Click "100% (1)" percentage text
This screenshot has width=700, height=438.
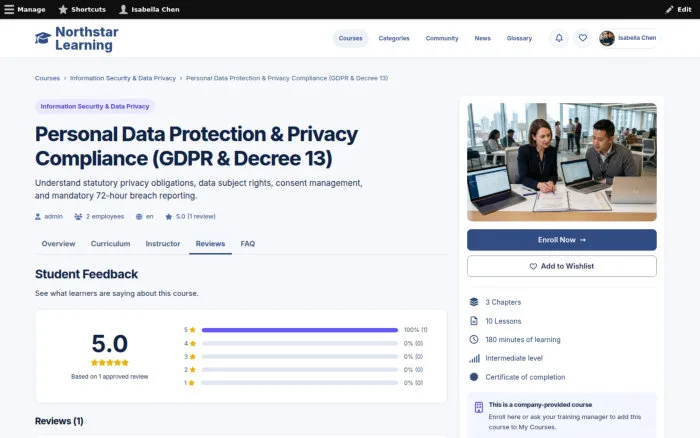(416, 330)
